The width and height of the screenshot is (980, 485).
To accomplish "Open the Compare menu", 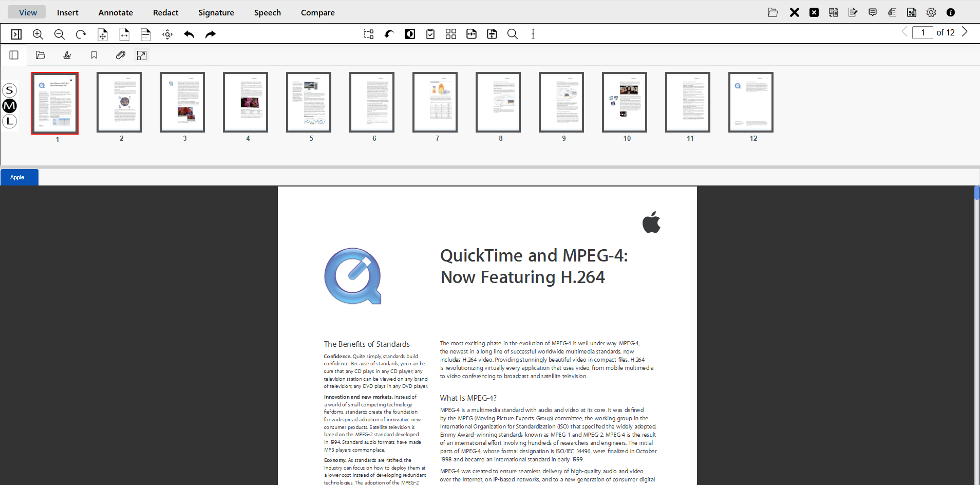I will click(x=317, y=12).
